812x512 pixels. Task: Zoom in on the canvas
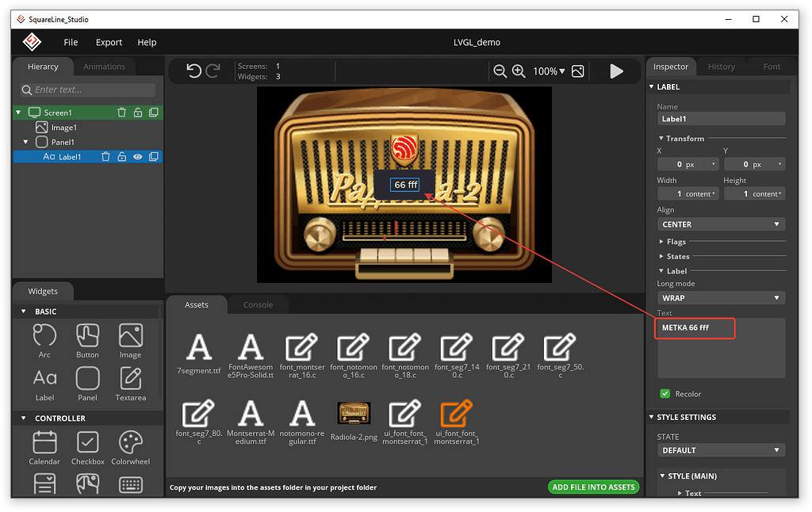pos(519,71)
